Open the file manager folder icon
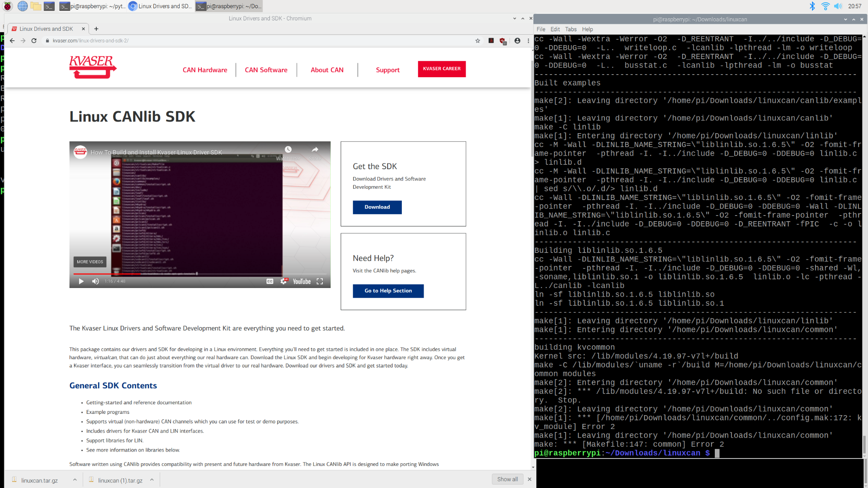 point(36,6)
